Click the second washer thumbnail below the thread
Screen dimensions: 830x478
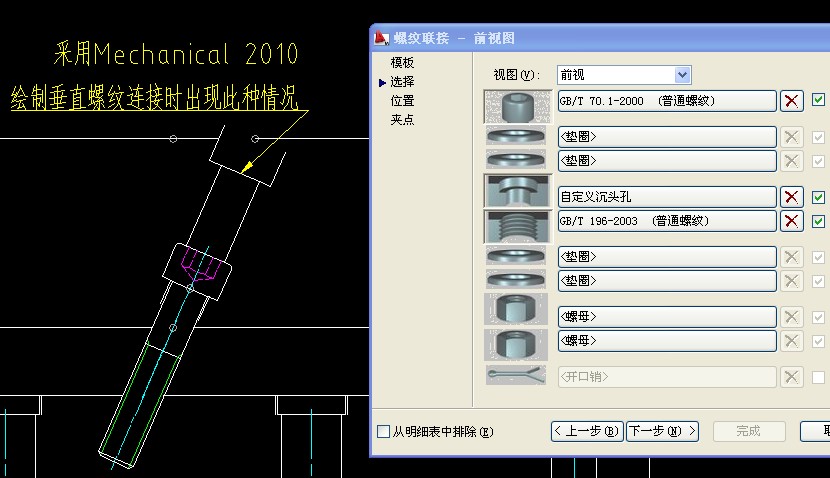tap(516, 279)
